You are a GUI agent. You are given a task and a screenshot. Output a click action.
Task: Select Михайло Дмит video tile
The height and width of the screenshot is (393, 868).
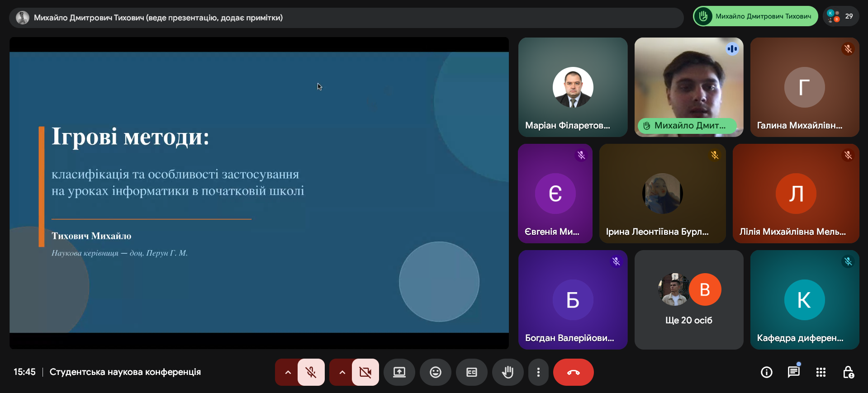(689, 87)
